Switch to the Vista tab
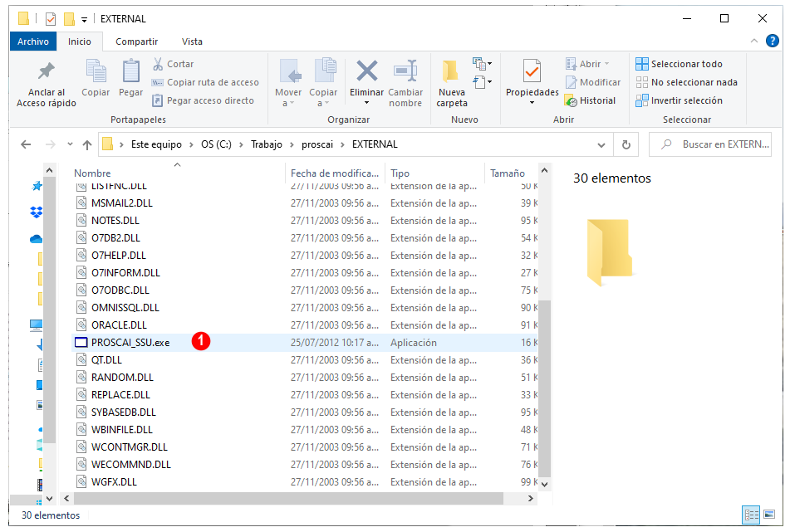The image size is (790, 532). tap(192, 41)
